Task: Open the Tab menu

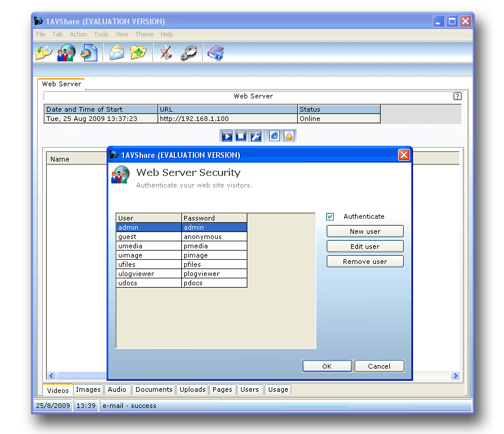Action: [57, 34]
